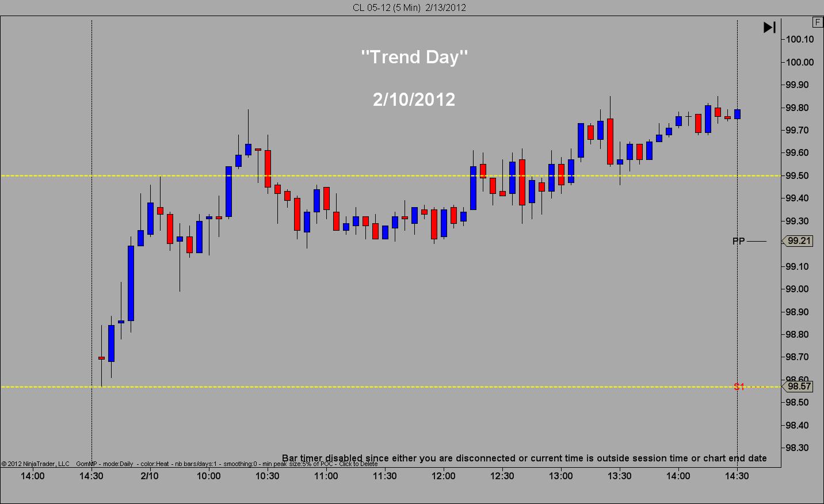Click the F button at top right corner
The image size is (824, 504).
click(818, 22)
